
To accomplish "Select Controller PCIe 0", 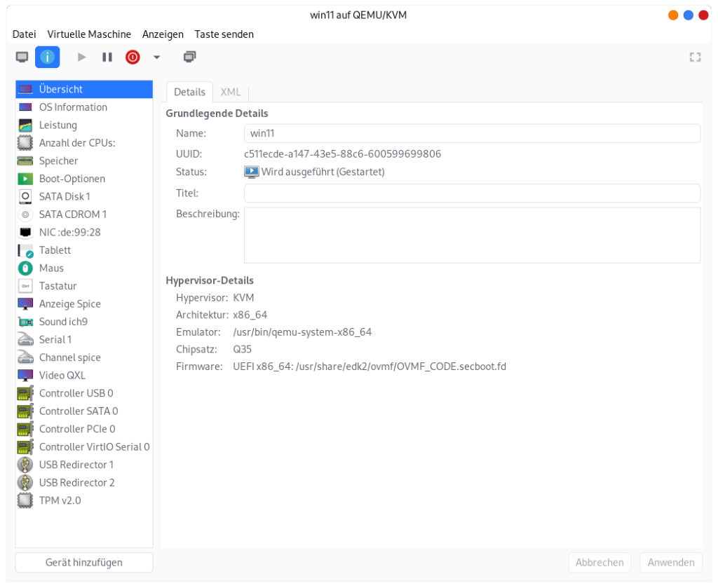I will (x=84, y=429).
